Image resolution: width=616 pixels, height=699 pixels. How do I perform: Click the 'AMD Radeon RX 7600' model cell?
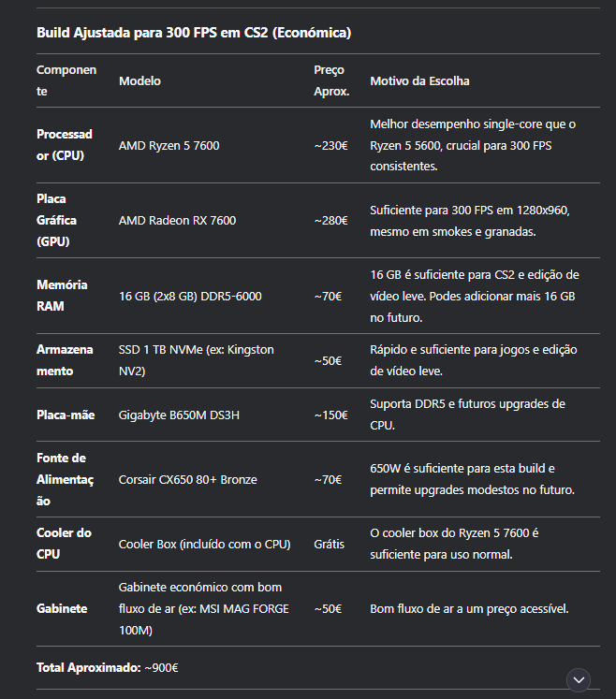point(177,220)
